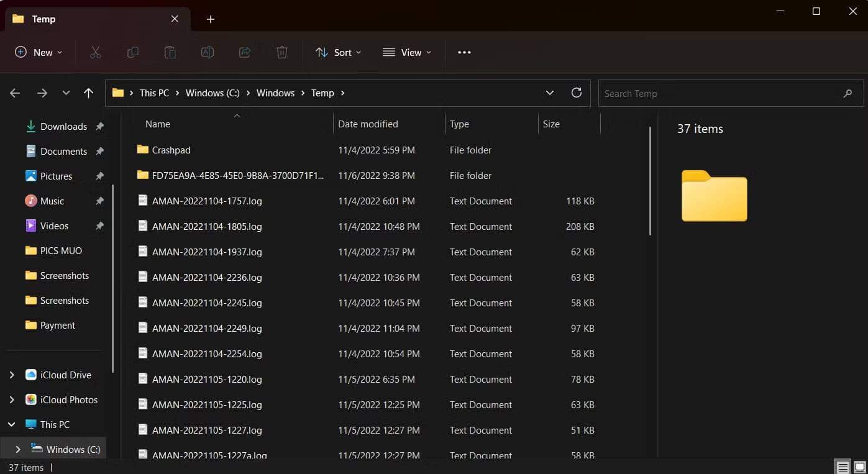Switch to details view in the status bar
Image resolution: width=868 pixels, height=474 pixels.
(x=842, y=466)
